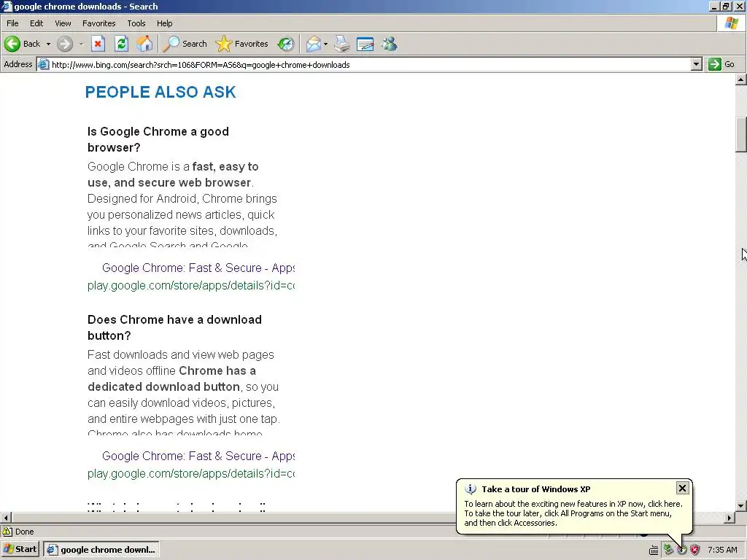Open the first Google Chrome: Fast & Secure link
The width and height of the screenshot is (747, 560).
click(198, 268)
